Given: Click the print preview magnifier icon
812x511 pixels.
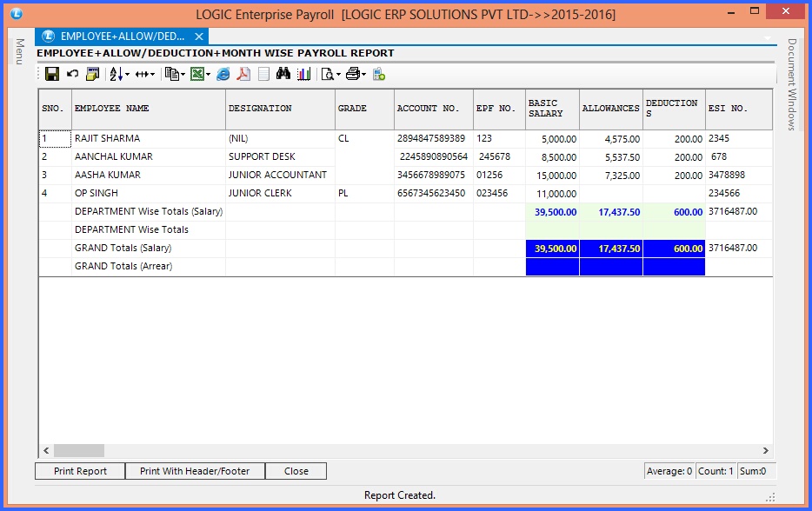Looking at the screenshot, I should [327, 75].
